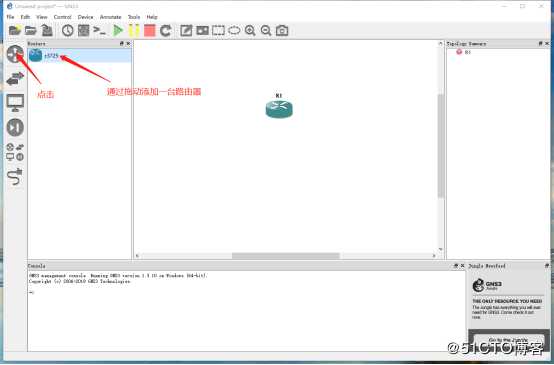Show/hide interface labels toolbar icon
Viewport: 554px width, 365px height.
[x=83, y=30]
